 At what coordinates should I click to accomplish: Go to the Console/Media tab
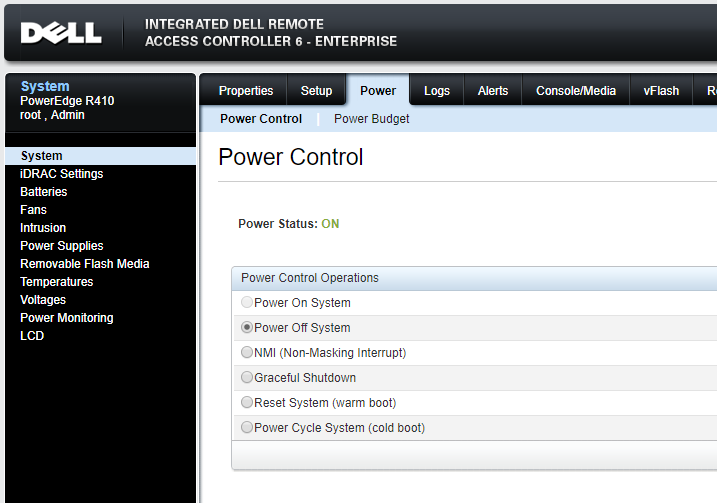click(576, 91)
